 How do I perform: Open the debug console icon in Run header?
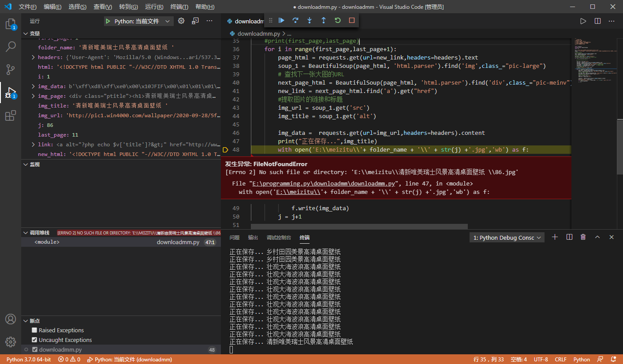tap(195, 21)
